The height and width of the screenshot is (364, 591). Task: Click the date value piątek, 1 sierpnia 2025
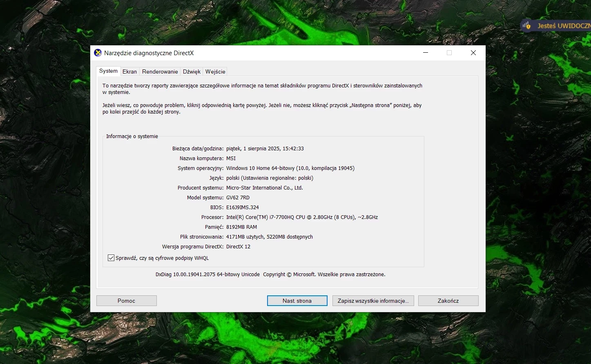[x=265, y=149]
